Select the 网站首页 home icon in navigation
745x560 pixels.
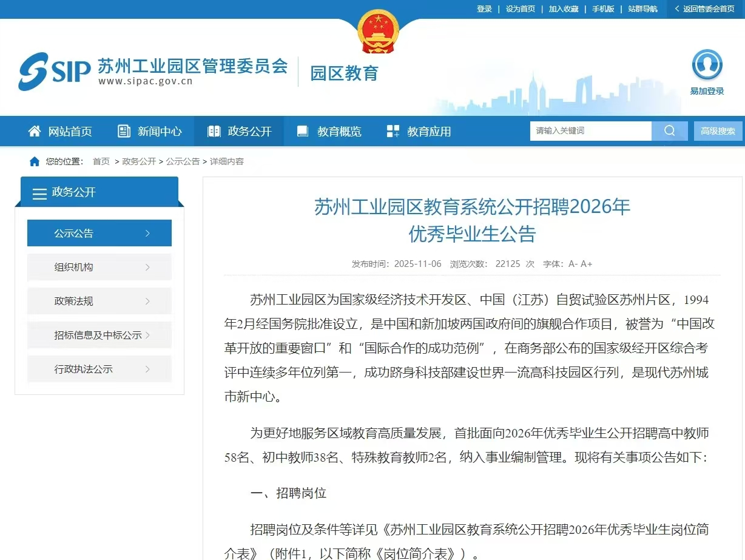click(36, 130)
